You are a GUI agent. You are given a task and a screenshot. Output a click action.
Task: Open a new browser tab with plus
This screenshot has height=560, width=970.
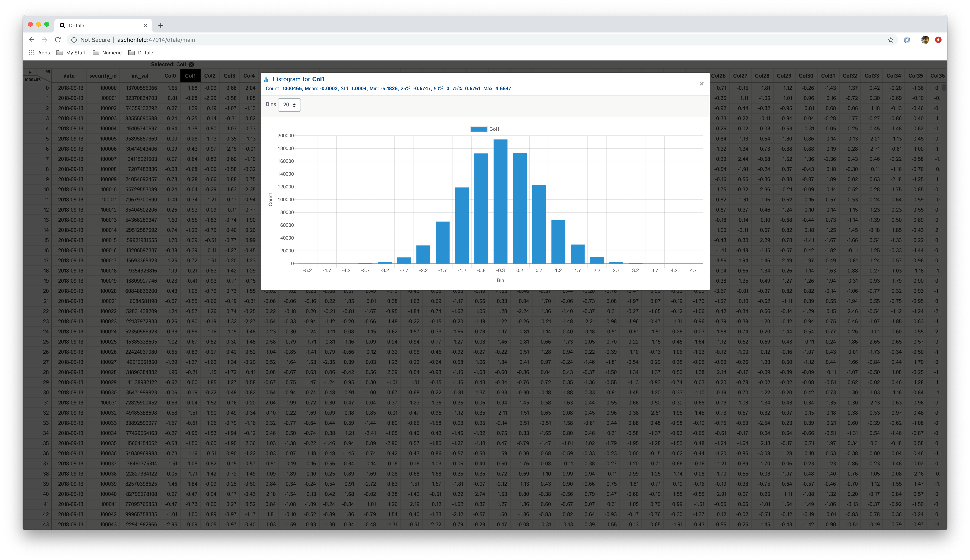click(x=161, y=25)
